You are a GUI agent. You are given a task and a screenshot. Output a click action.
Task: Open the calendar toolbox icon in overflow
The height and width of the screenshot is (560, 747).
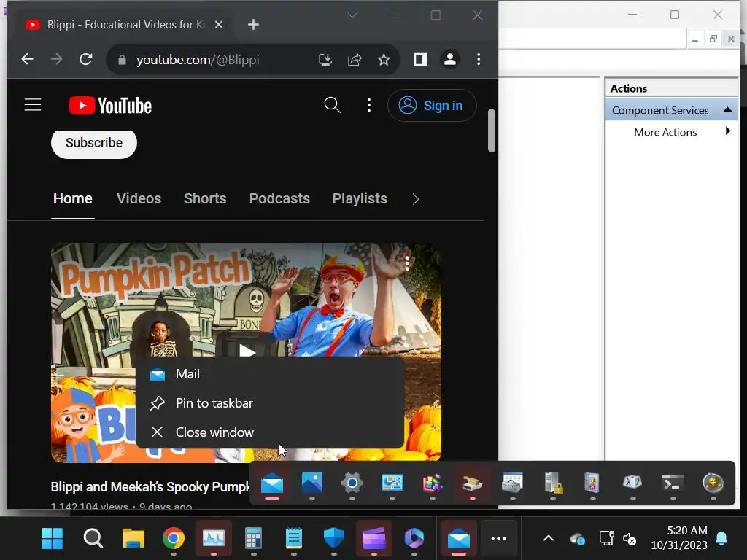[x=513, y=483]
